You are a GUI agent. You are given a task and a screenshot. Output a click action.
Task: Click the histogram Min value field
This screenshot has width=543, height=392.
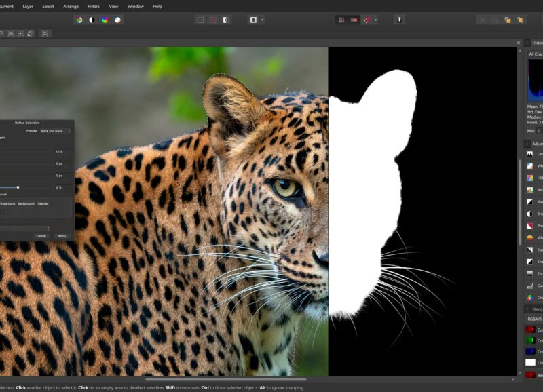(x=539, y=131)
